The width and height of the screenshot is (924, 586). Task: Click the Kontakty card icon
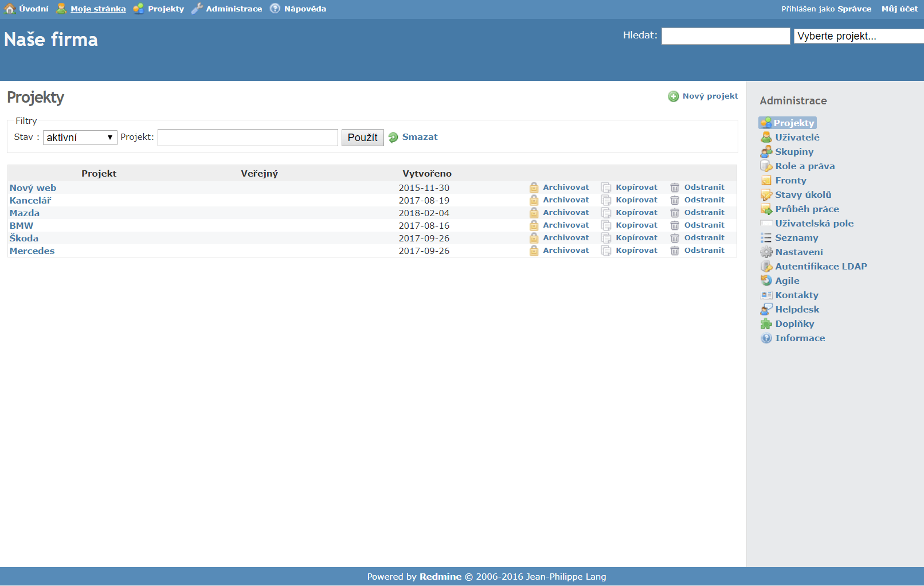click(x=766, y=295)
